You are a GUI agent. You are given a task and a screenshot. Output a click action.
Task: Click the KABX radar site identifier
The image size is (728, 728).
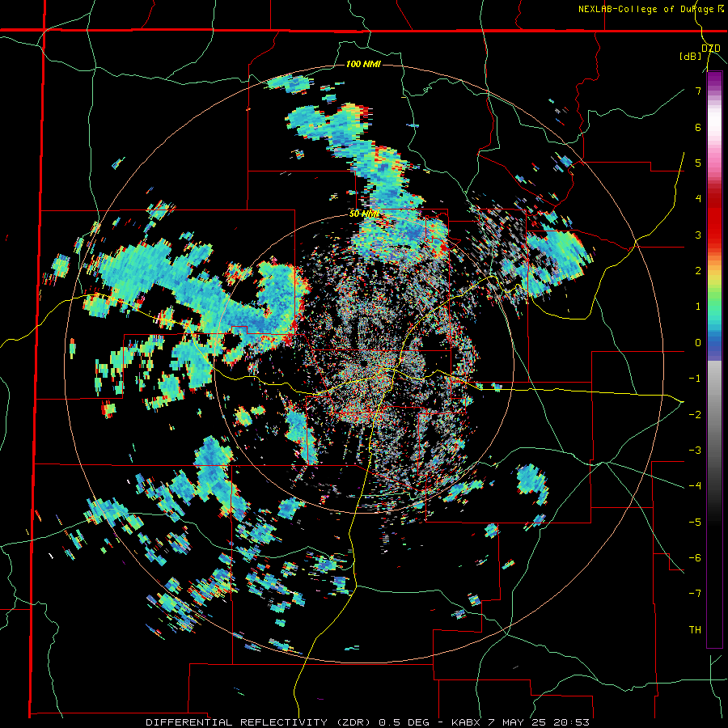(466, 722)
